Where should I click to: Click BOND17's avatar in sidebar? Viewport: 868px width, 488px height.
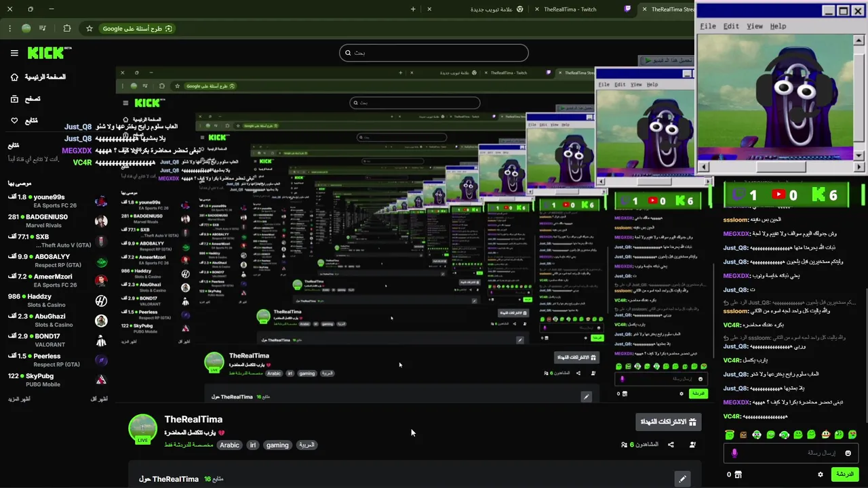[101, 340]
